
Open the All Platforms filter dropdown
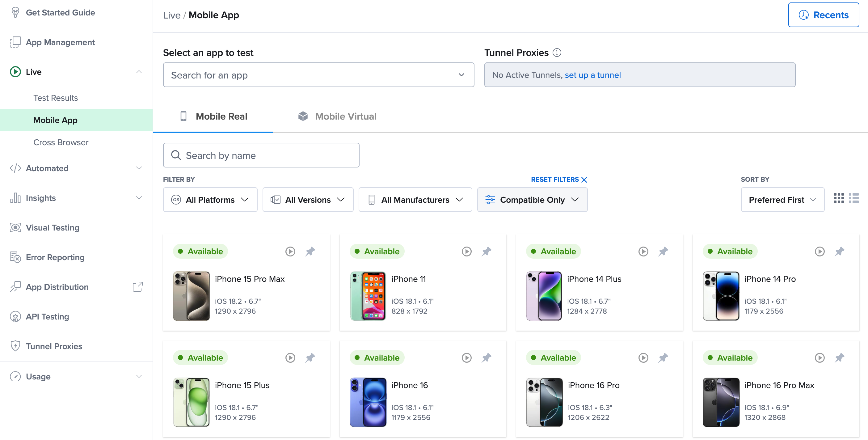pos(210,200)
